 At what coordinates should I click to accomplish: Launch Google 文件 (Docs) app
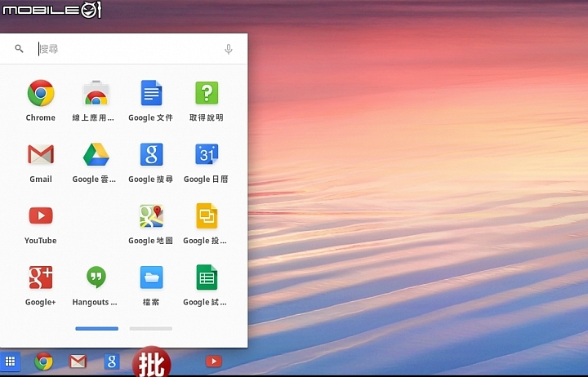pos(151,93)
